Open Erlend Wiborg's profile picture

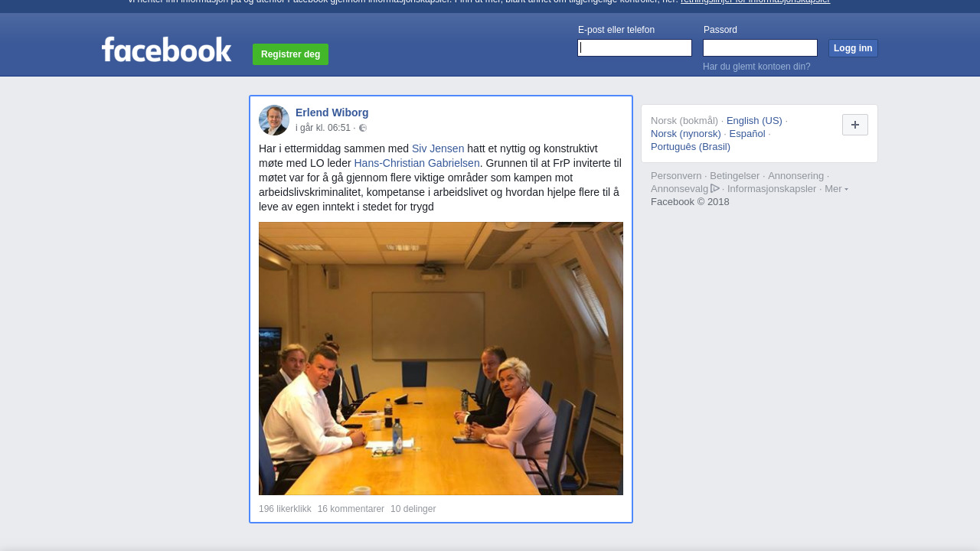coord(274,120)
